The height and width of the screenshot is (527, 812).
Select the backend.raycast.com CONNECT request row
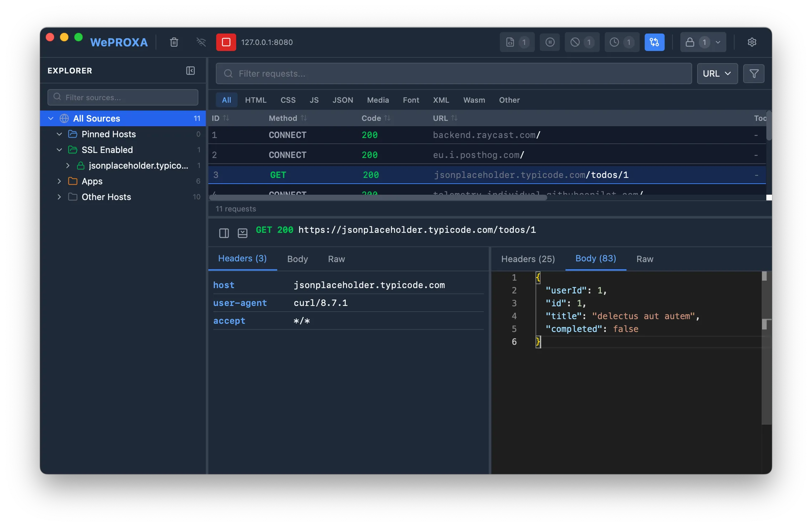(x=486, y=135)
